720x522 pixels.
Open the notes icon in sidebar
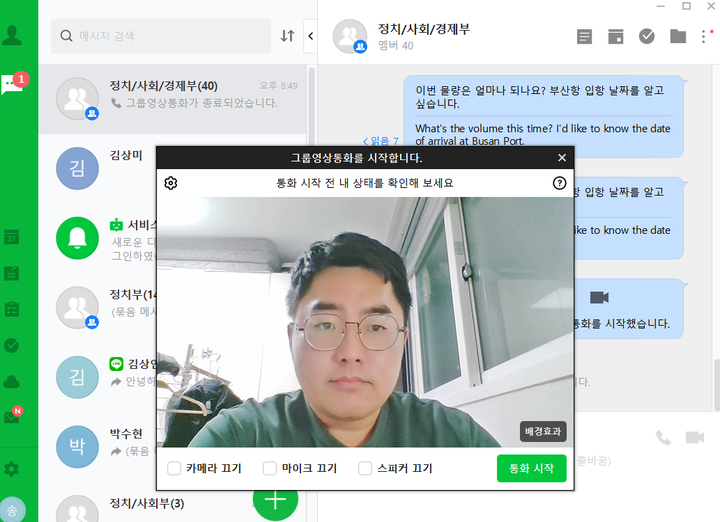[x=11, y=273]
